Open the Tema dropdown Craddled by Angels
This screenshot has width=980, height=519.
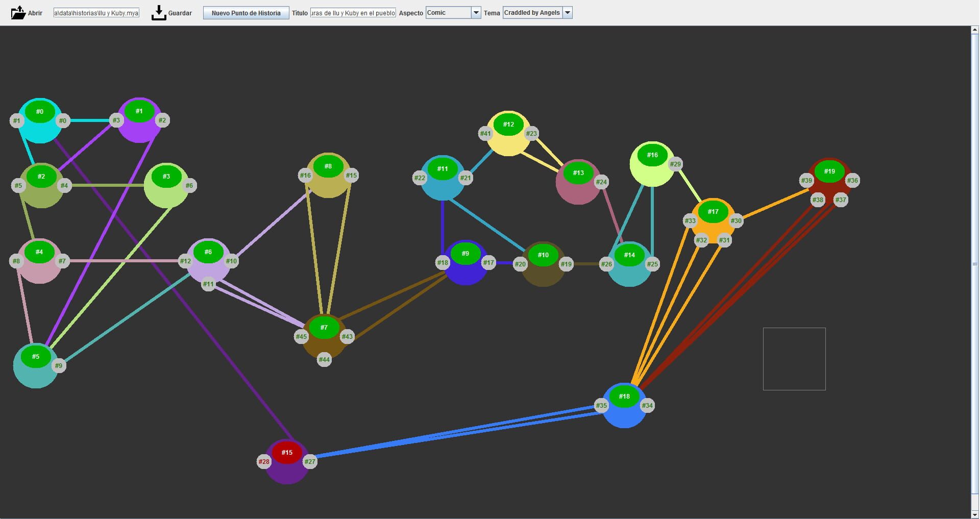point(532,12)
